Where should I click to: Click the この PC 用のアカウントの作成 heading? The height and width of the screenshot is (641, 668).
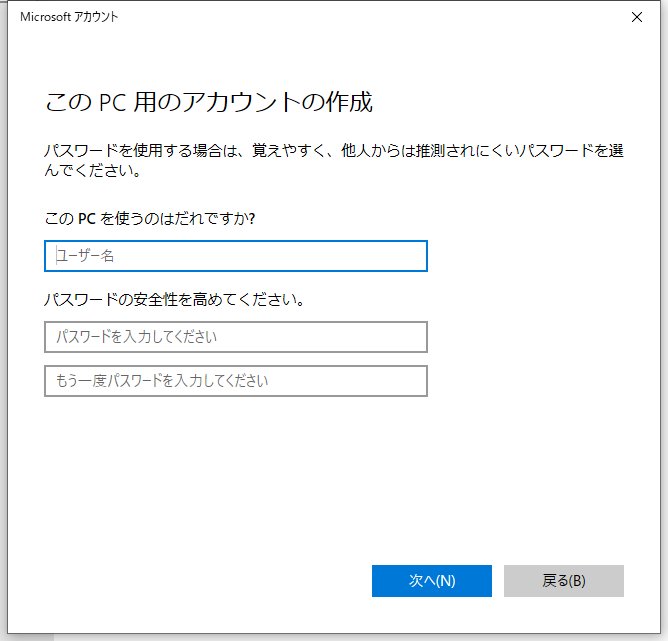click(209, 102)
